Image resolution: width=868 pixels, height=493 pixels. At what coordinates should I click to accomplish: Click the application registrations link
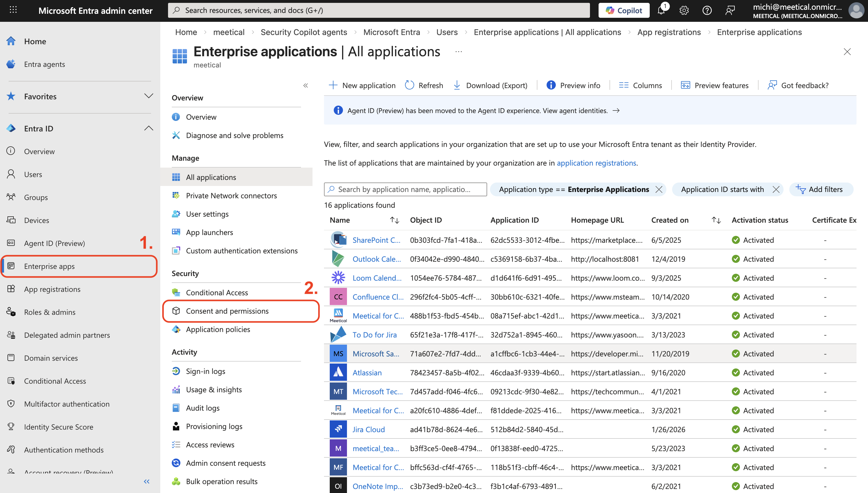[x=596, y=163]
